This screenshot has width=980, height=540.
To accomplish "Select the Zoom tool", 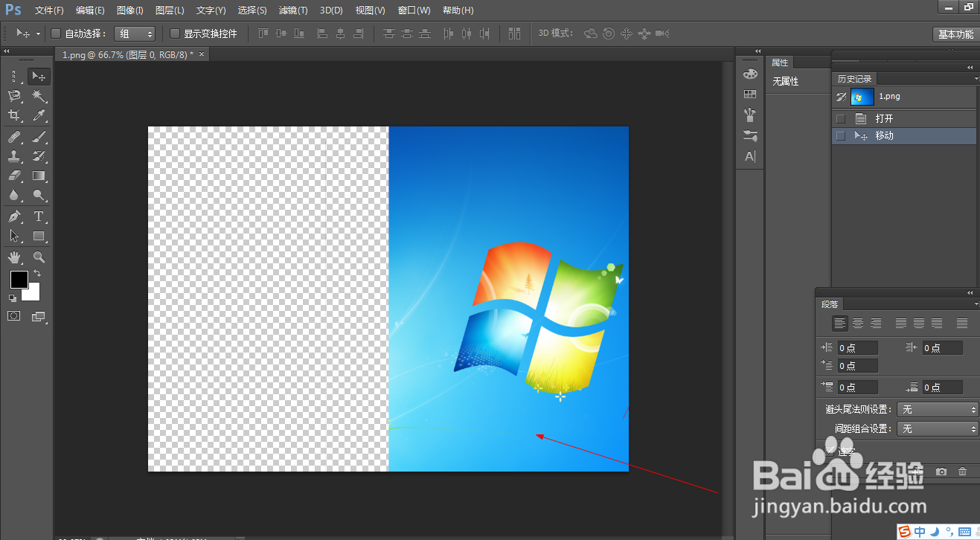I will 39,257.
